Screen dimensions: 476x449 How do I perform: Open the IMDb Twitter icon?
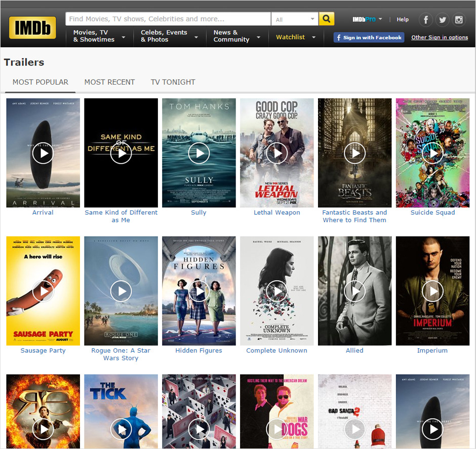(x=442, y=20)
